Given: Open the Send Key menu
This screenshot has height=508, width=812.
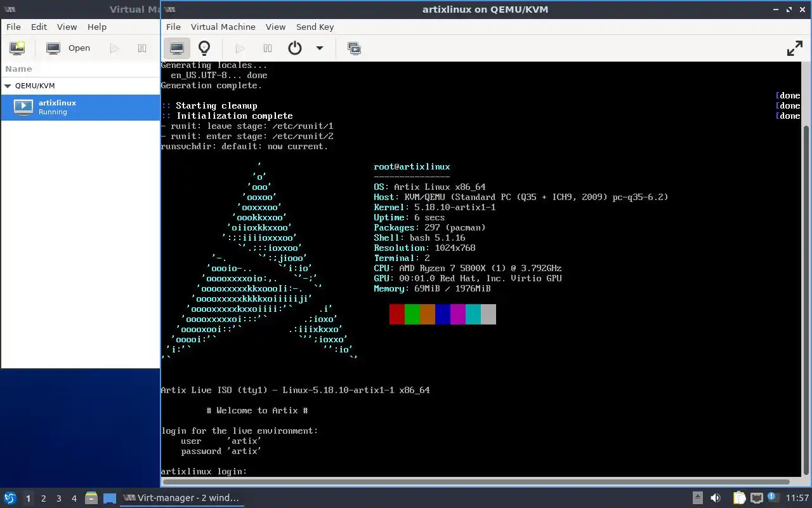Looking at the screenshot, I should tap(315, 27).
